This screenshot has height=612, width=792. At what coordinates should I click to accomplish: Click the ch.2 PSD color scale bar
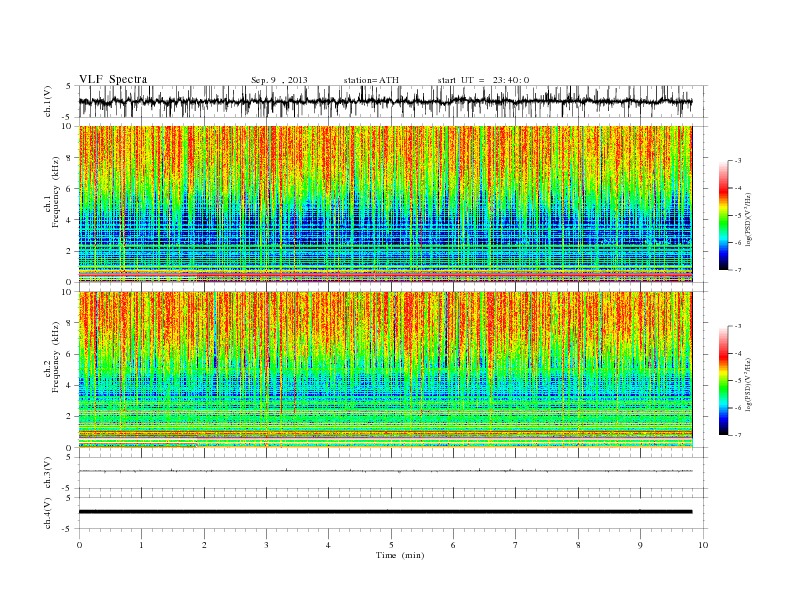point(723,380)
